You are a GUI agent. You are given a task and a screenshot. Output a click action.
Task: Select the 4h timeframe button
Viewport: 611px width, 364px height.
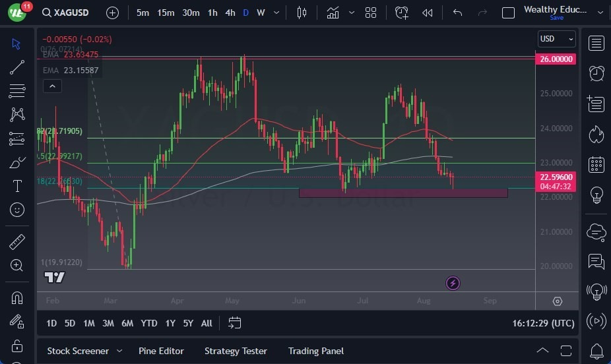pos(230,13)
